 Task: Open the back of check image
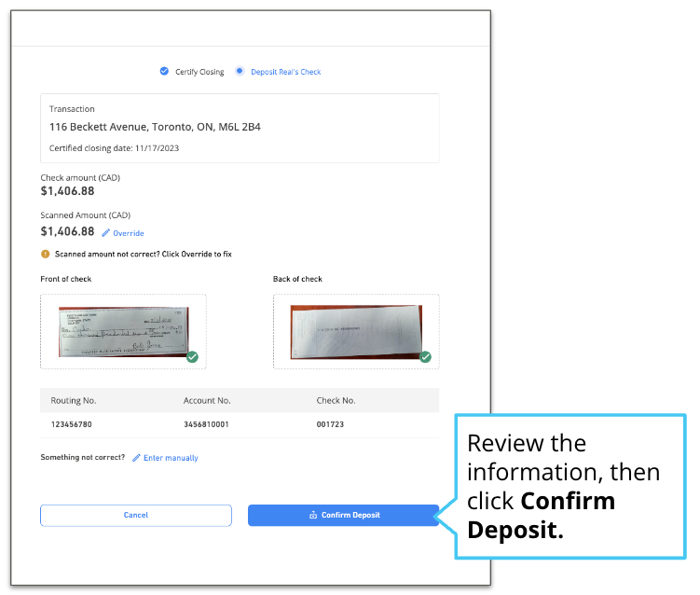click(356, 331)
